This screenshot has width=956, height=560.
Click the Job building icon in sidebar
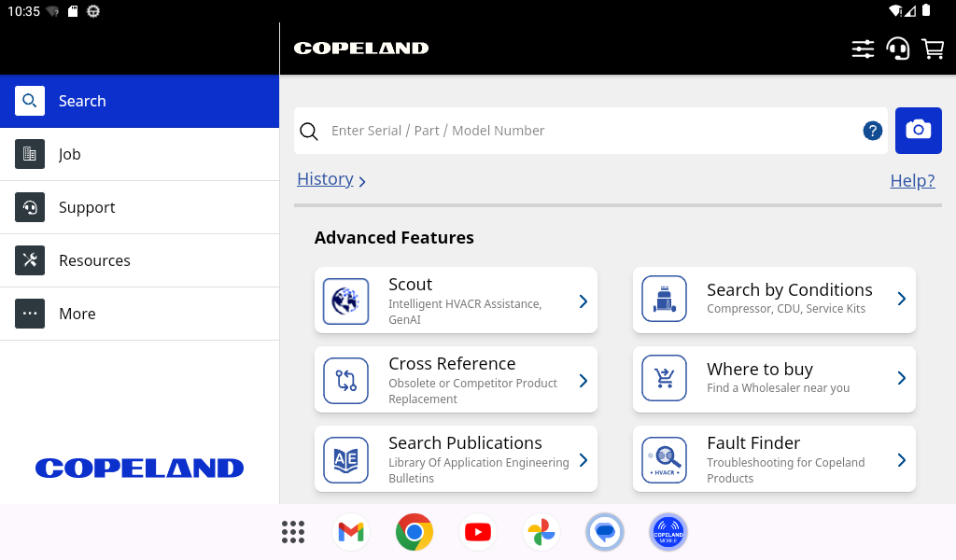[30, 154]
